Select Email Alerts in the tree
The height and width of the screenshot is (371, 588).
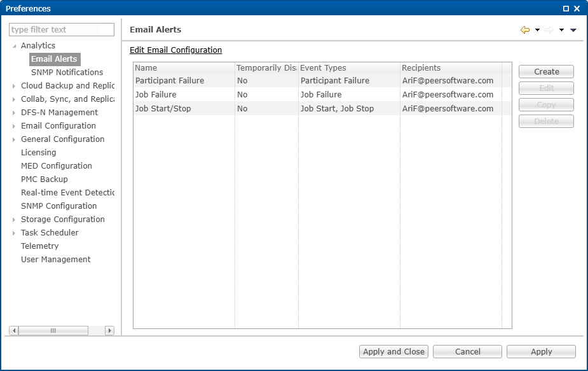pyautogui.click(x=55, y=59)
